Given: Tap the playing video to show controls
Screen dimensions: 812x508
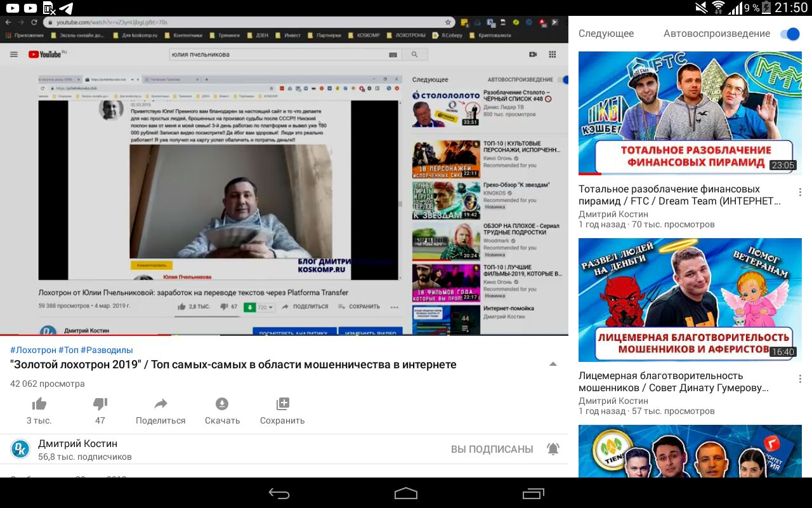Looking at the screenshot, I should click(284, 175).
